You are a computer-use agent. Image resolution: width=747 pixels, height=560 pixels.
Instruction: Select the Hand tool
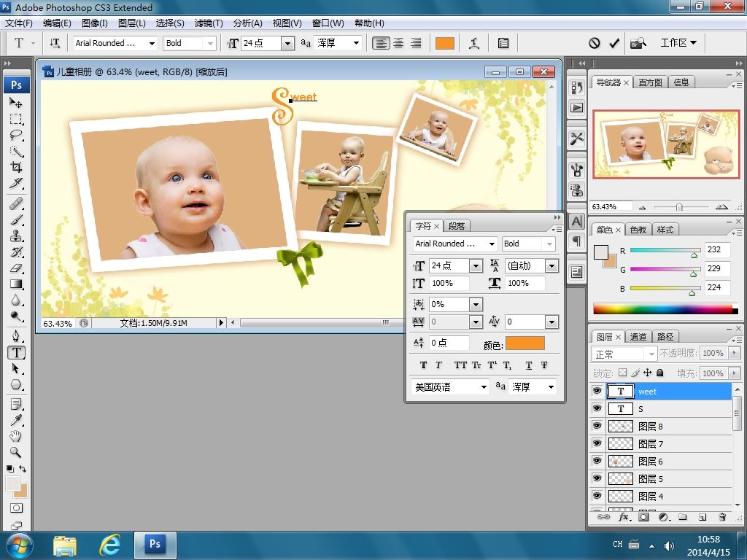click(x=16, y=436)
